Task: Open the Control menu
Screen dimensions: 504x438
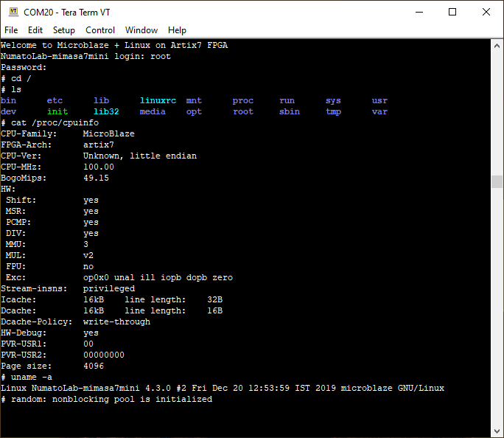Action: point(100,30)
